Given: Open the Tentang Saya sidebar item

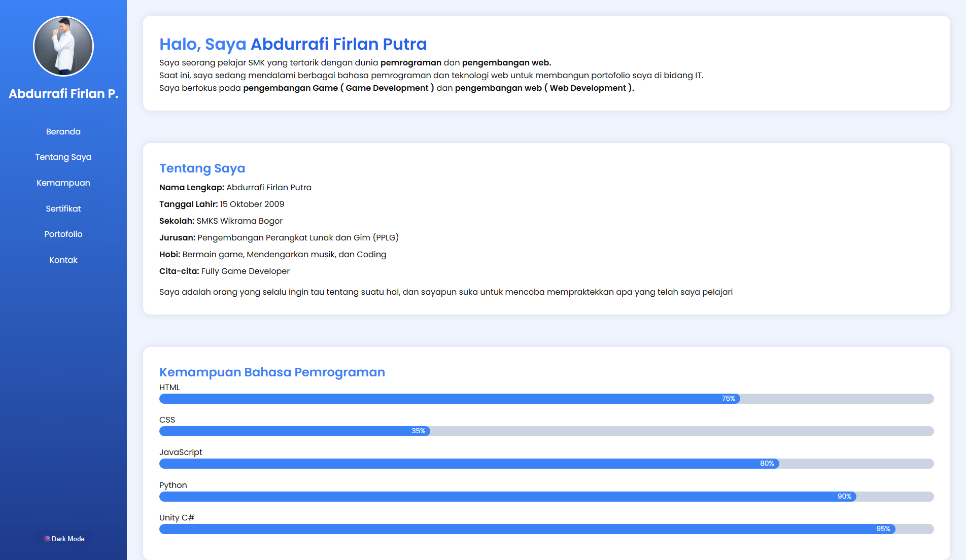Looking at the screenshot, I should (63, 157).
